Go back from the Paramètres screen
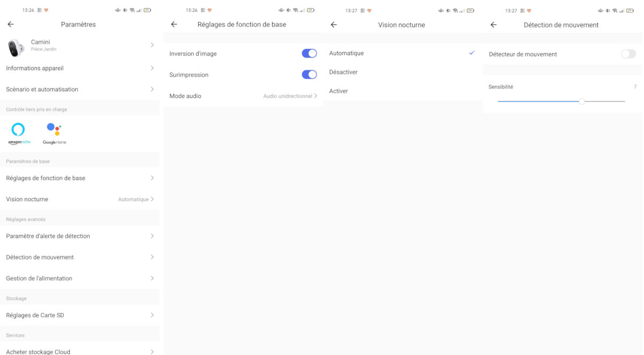 coord(11,24)
